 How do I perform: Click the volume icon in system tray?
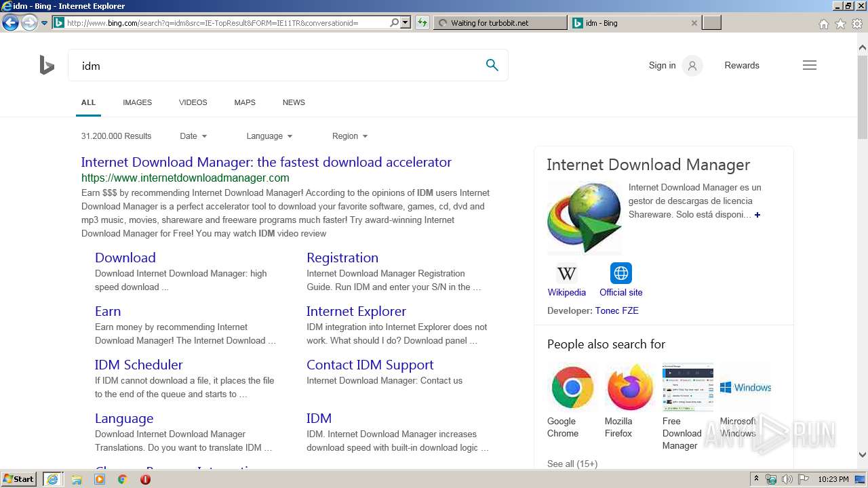[x=787, y=479]
